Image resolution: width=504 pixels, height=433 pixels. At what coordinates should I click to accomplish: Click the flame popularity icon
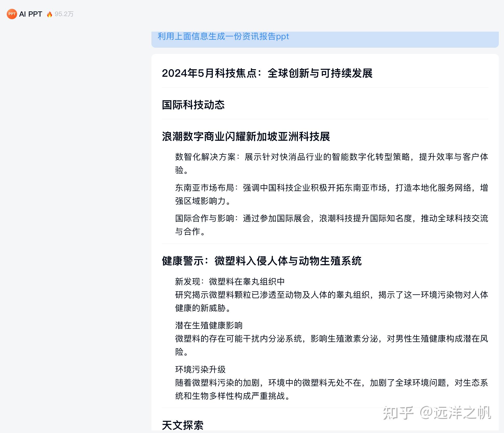49,14
